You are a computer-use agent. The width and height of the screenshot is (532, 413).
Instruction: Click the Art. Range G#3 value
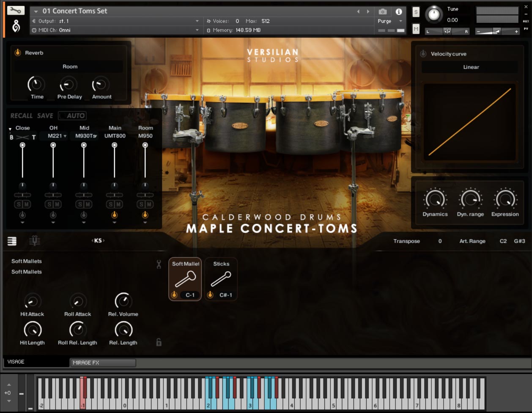(520, 241)
